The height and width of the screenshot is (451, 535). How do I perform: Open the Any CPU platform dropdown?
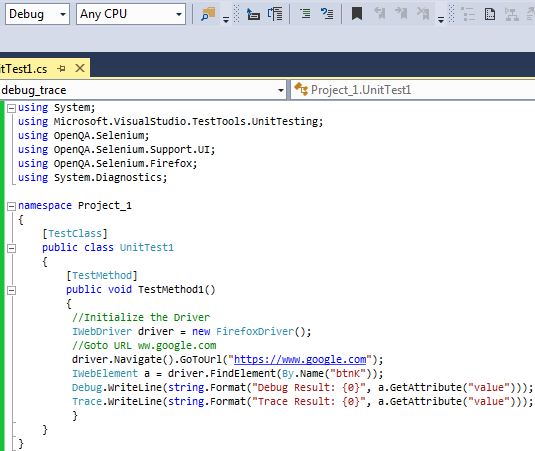click(131, 14)
